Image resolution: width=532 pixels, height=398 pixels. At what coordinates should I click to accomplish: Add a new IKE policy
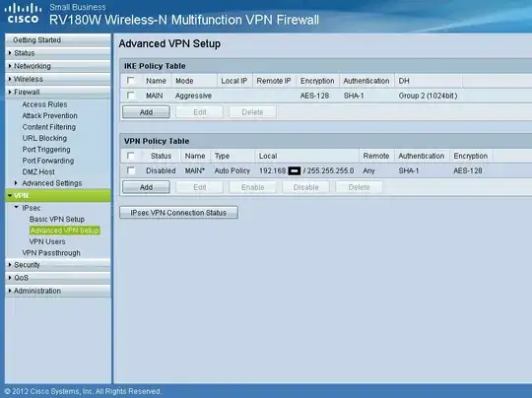click(x=146, y=112)
